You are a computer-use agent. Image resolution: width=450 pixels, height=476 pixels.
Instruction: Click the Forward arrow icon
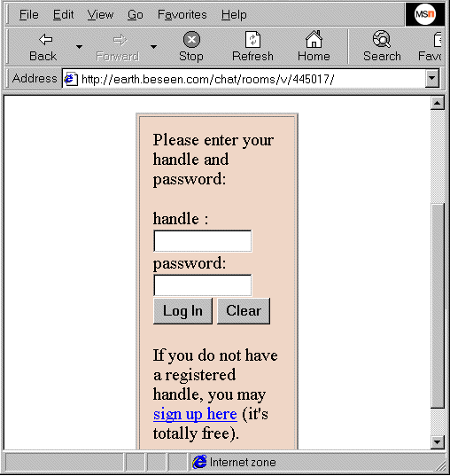pyautogui.click(x=120, y=40)
